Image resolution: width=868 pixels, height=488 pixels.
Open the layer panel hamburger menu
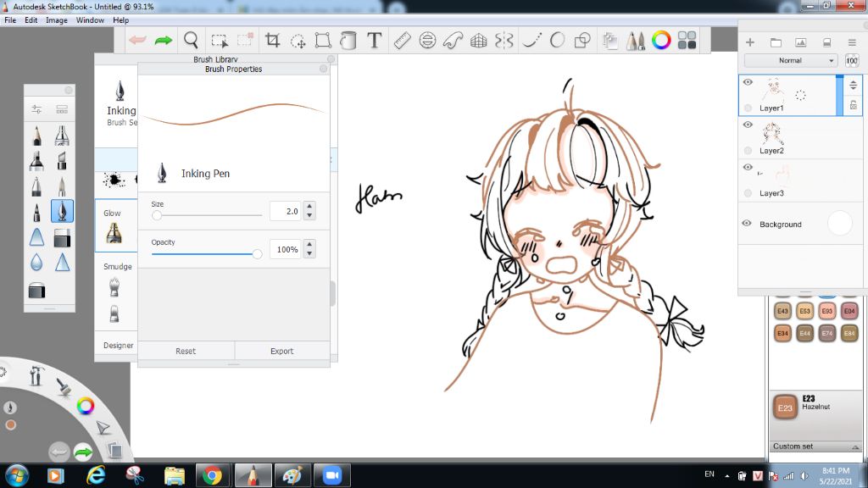[852, 42]
